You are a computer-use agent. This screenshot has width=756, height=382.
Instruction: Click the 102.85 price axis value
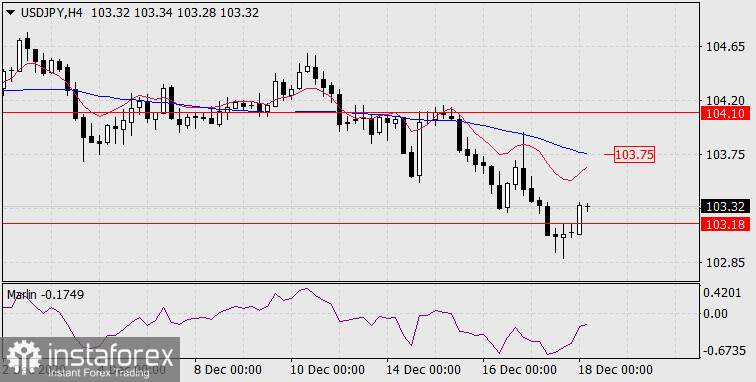(x=725, y=263)
